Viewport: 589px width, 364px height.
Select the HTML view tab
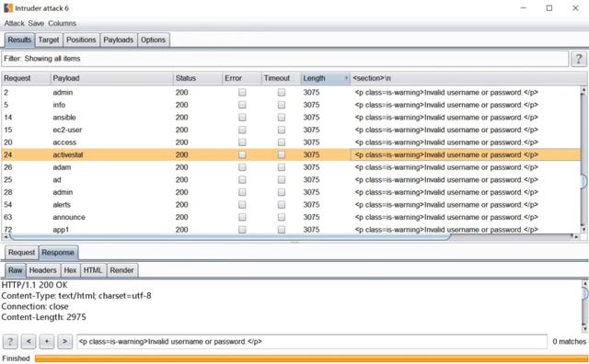point(93,270)
